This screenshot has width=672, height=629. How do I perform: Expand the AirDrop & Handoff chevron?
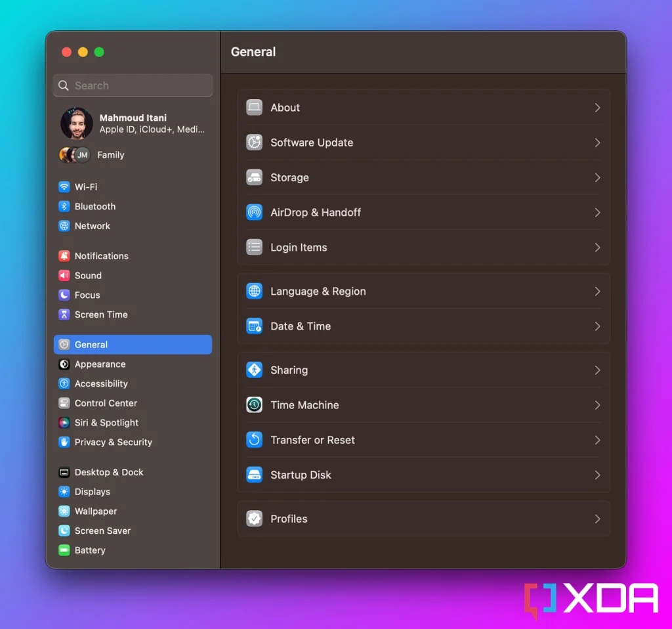[597, 212]
